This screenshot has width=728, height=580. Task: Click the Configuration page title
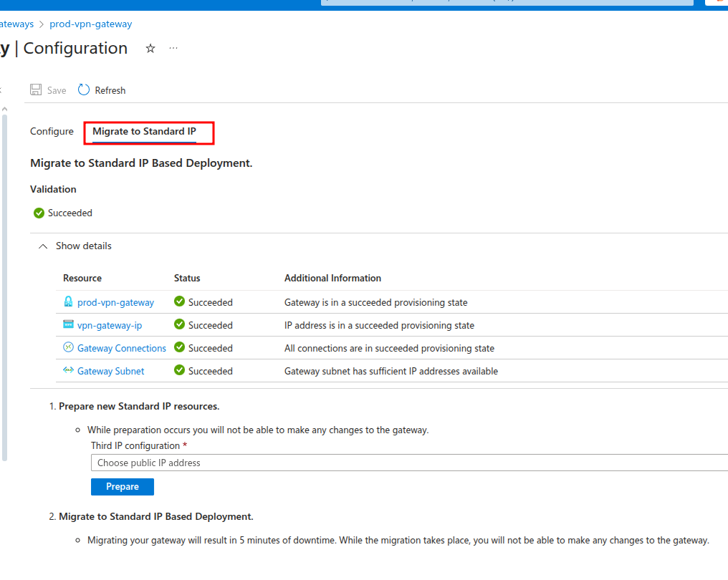click(75, 48)
